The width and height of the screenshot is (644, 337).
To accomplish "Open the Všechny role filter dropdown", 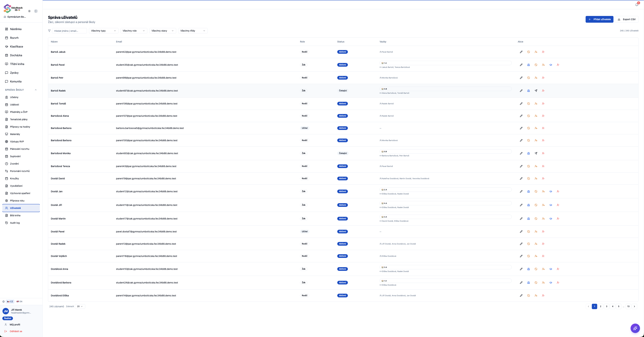I will coord(134,31).
